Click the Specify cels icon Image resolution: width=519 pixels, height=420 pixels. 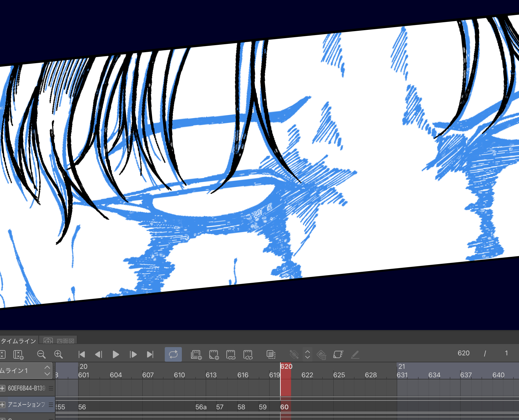pos(231,354)
